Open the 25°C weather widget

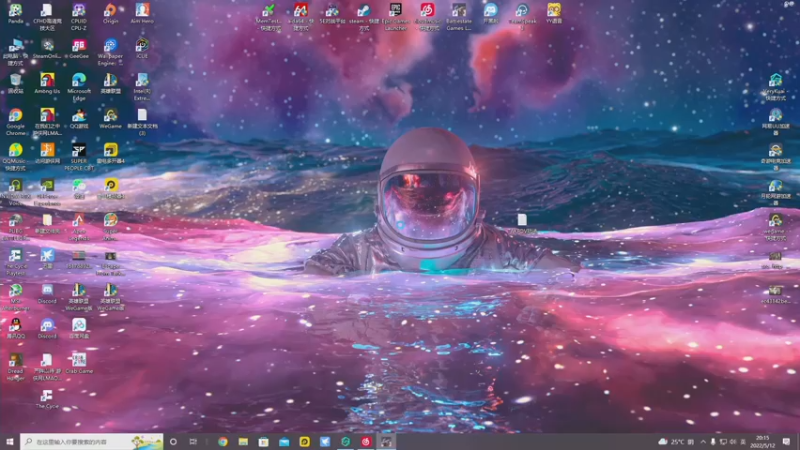pos(676,441)
